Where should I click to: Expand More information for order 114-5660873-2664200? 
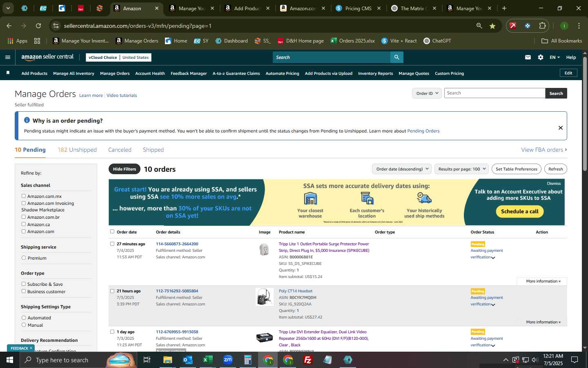click(x=543, y=281)
